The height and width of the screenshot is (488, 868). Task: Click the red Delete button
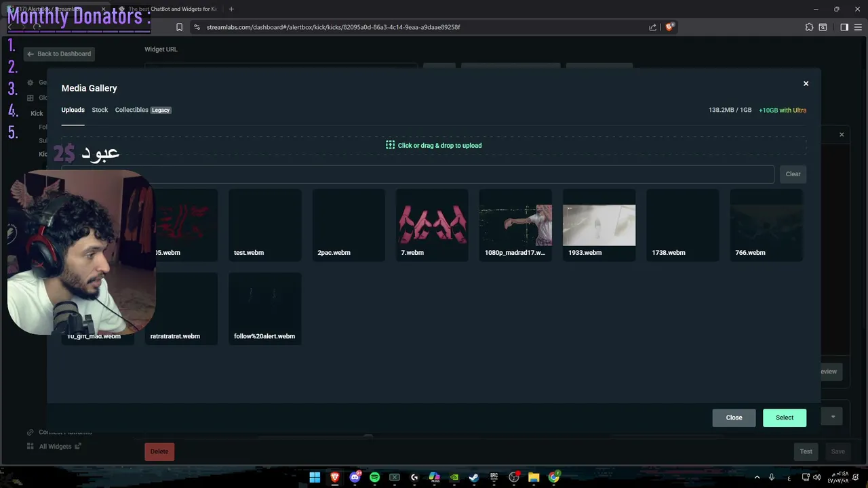159,451
